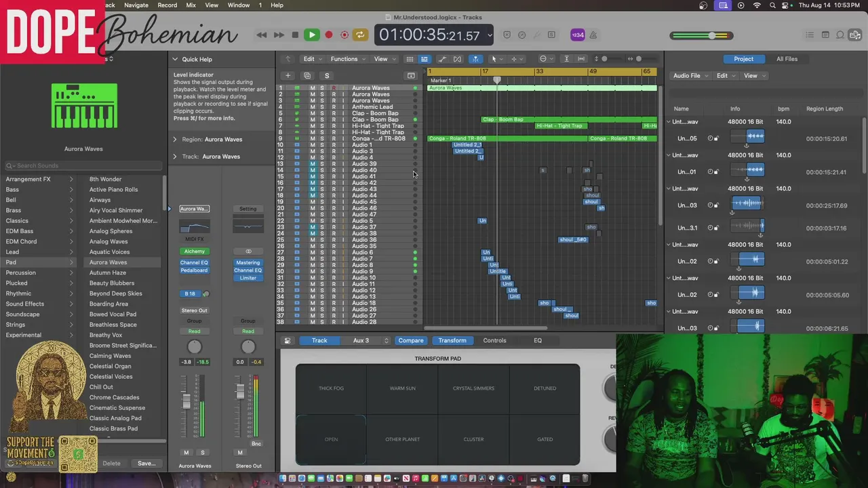Choose the Celestial Organ patch

111,366
